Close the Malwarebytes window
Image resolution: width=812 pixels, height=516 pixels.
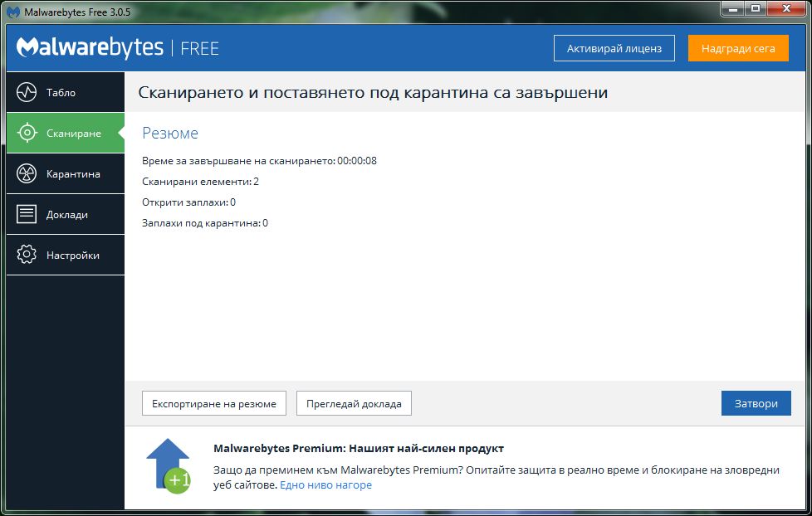[x=786, y=9]
